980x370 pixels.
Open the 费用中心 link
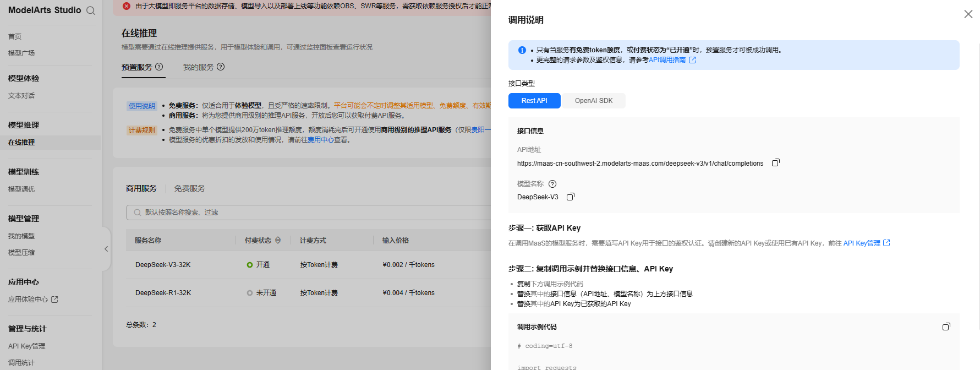321,140
